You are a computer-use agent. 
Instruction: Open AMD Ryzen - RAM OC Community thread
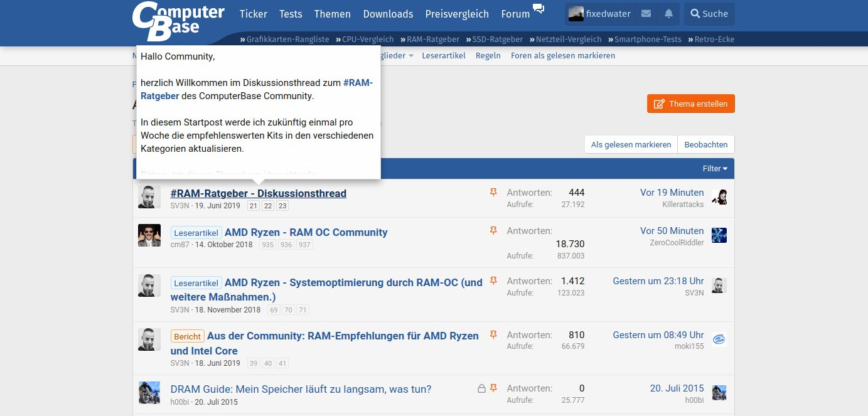[306, 232]
